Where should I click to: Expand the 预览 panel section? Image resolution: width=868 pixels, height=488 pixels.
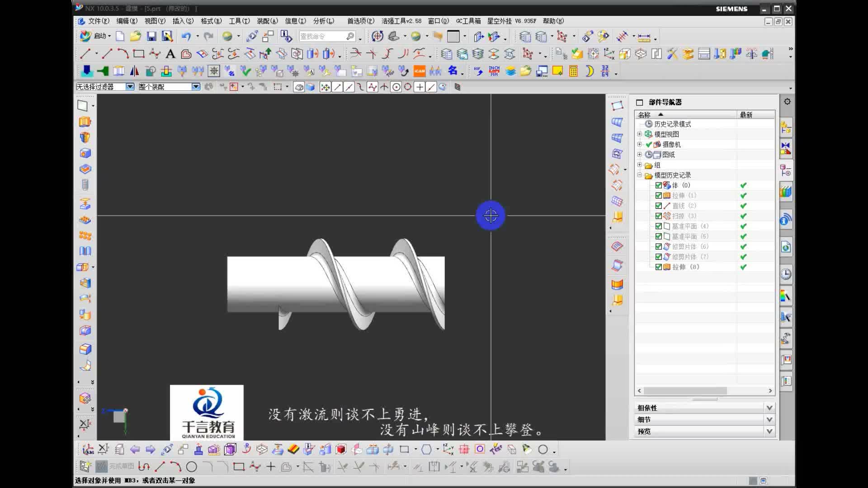point(769,432)
